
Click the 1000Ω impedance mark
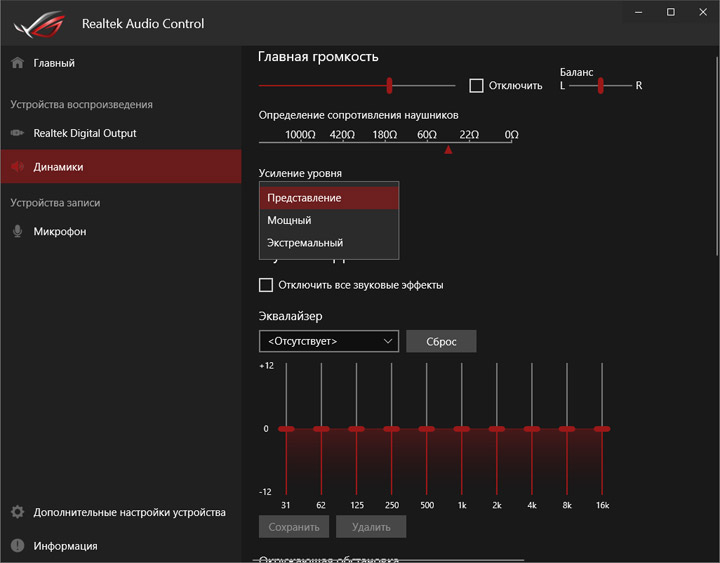point(300,135)
